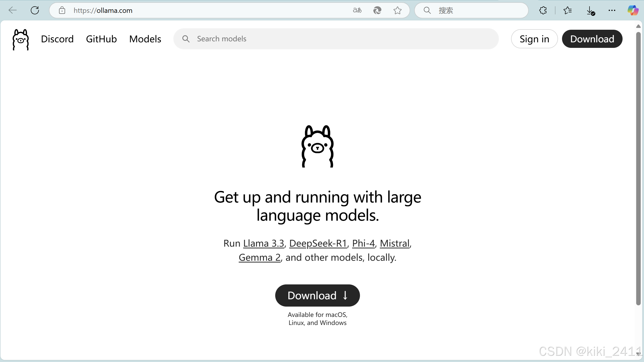Open the DeepSeek-R1 model link

coord(318,243)
